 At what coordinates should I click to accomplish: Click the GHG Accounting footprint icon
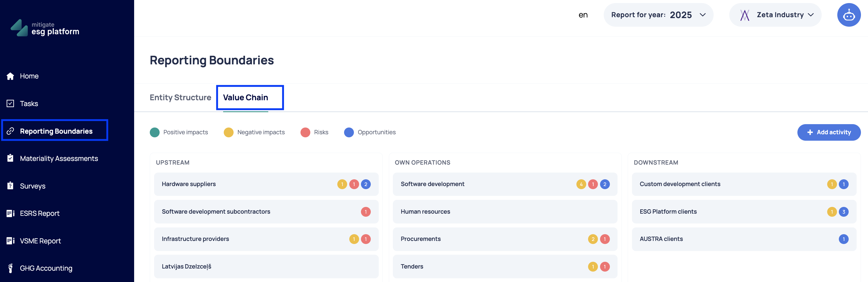pyautogui.click(x=10, y=268)
